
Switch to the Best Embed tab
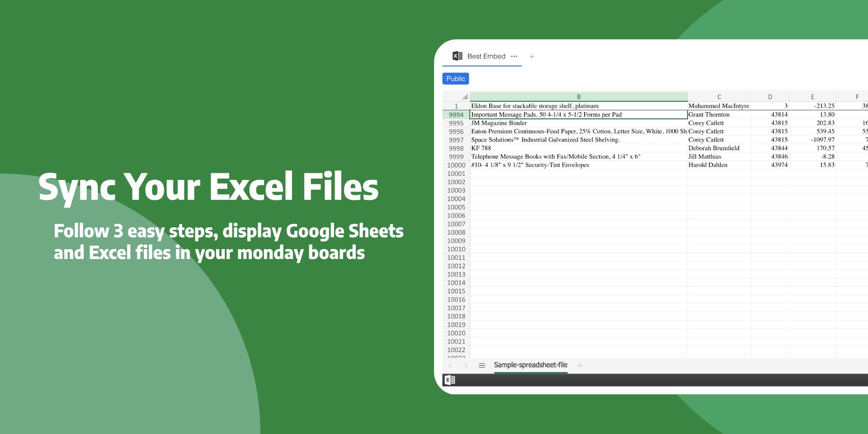(486, 57)
